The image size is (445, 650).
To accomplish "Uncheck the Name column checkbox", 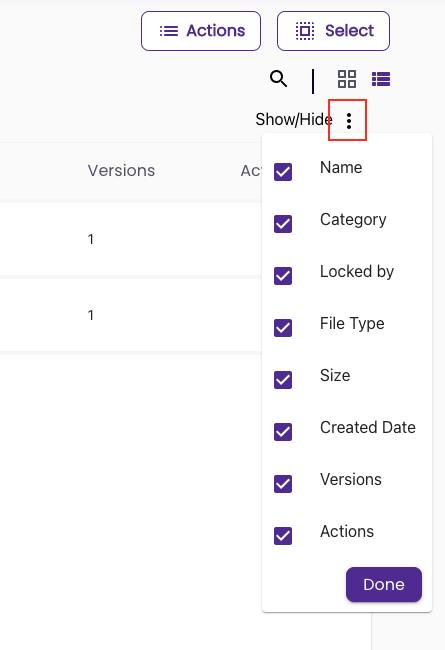I will pyautogui.click(x=283, y=172).
